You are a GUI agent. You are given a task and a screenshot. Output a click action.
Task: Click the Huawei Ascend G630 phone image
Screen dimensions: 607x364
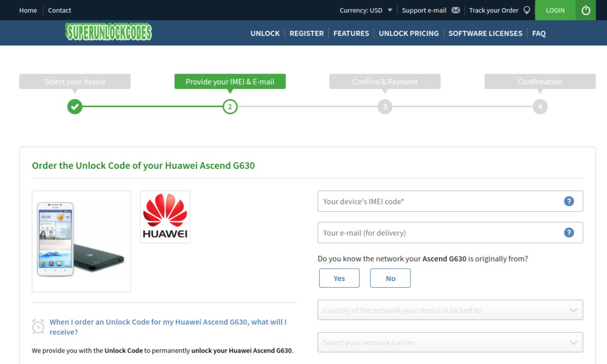pyautogui.click(x=81, y=241)
